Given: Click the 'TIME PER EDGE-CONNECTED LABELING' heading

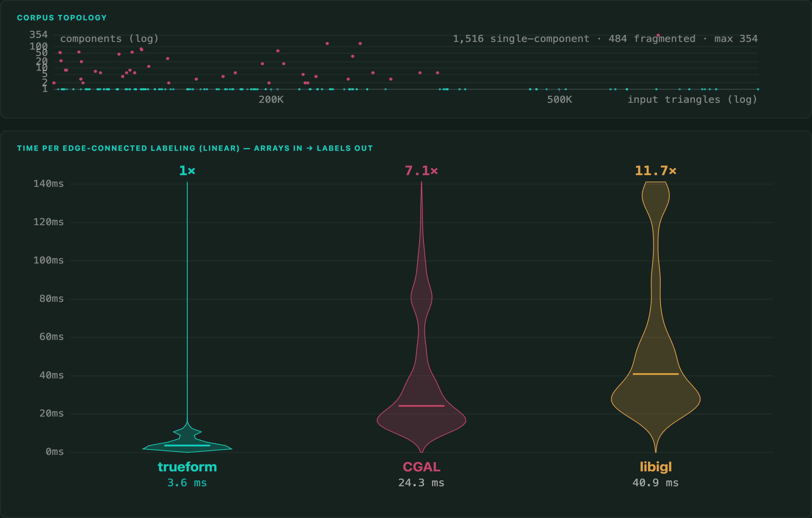Looking at the screenshot, I should pyautogui.click(x=195, y=148).
